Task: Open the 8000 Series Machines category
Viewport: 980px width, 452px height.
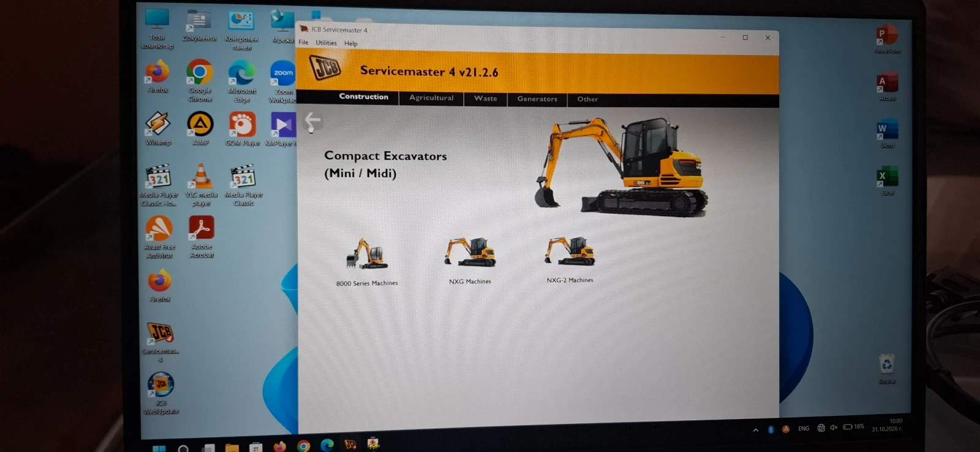Action: tap(367, 262)
